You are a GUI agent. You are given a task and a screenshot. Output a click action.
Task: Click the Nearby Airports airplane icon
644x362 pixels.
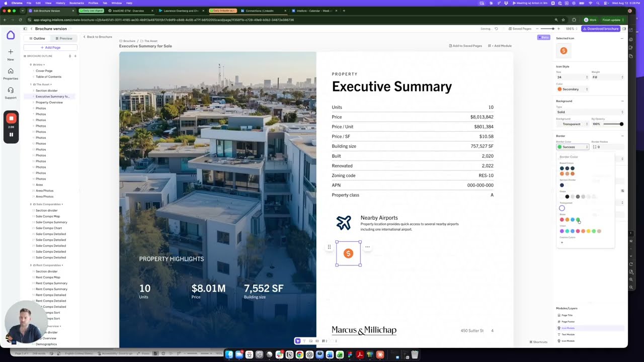(x=344, y=223)
